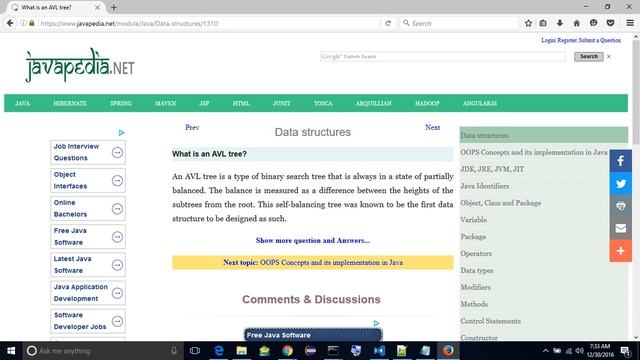This screenshot has width=640, height=360.
Task: Open Action Center notifications icon
Action: [x=625, y=351]
